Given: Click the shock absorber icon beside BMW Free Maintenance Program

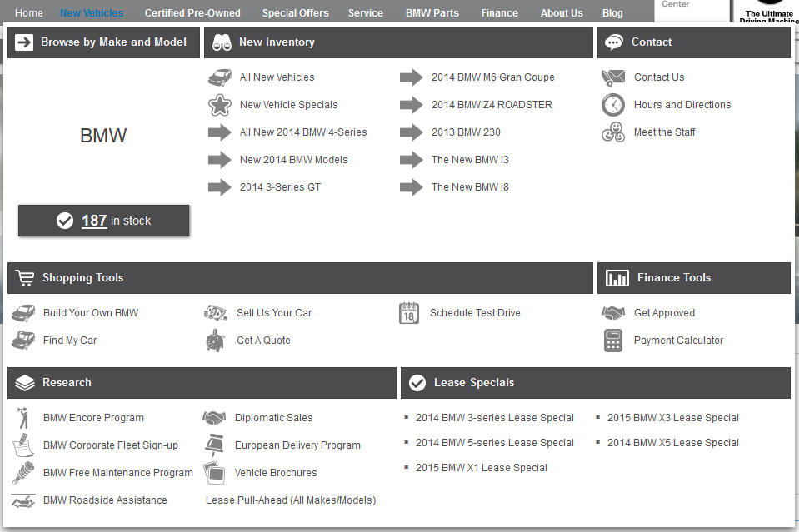Looking at the screenshot, I should 23,473.
